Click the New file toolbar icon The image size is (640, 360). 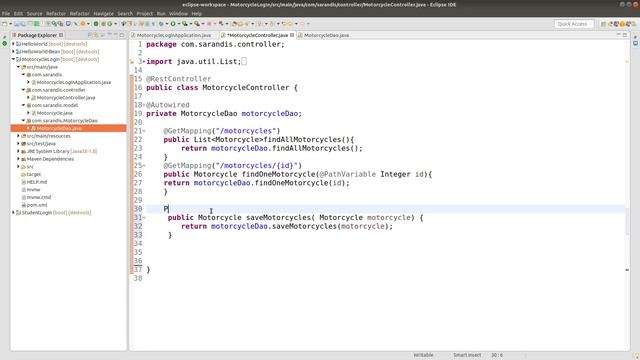[x=4, y=24]
